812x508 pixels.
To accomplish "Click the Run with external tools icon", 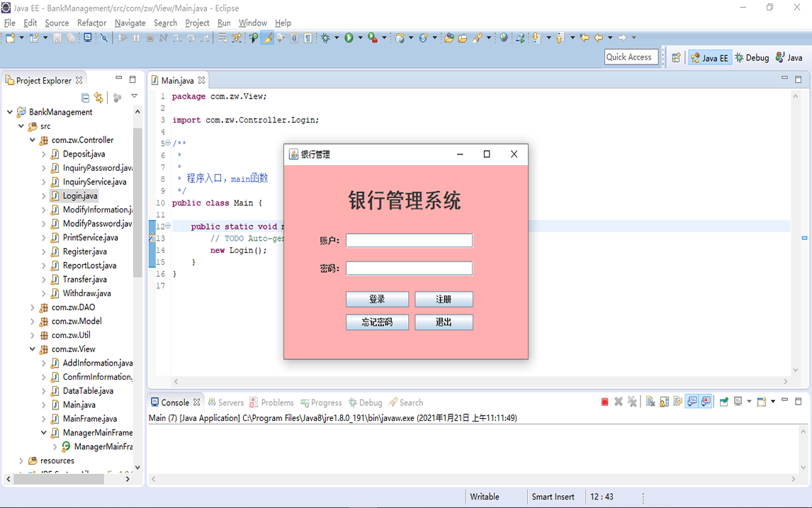I will pos(372,38).
